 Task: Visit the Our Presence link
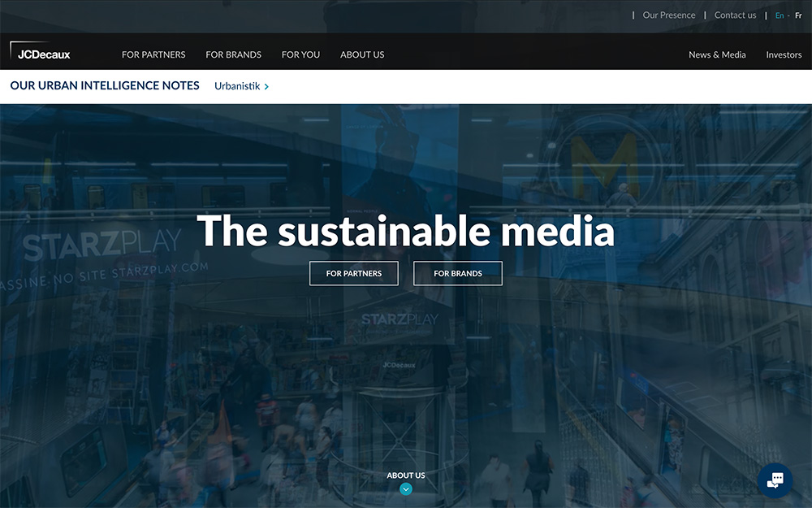point(669,15)
